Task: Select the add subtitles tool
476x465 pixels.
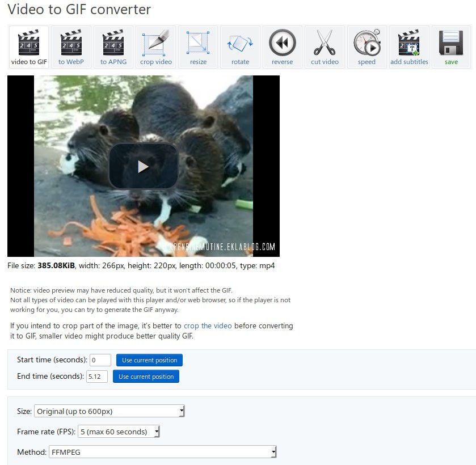Action: 409,47
